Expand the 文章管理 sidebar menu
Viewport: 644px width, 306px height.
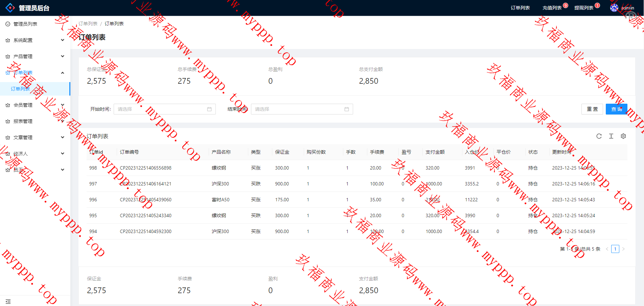click(x=35, y=137)
